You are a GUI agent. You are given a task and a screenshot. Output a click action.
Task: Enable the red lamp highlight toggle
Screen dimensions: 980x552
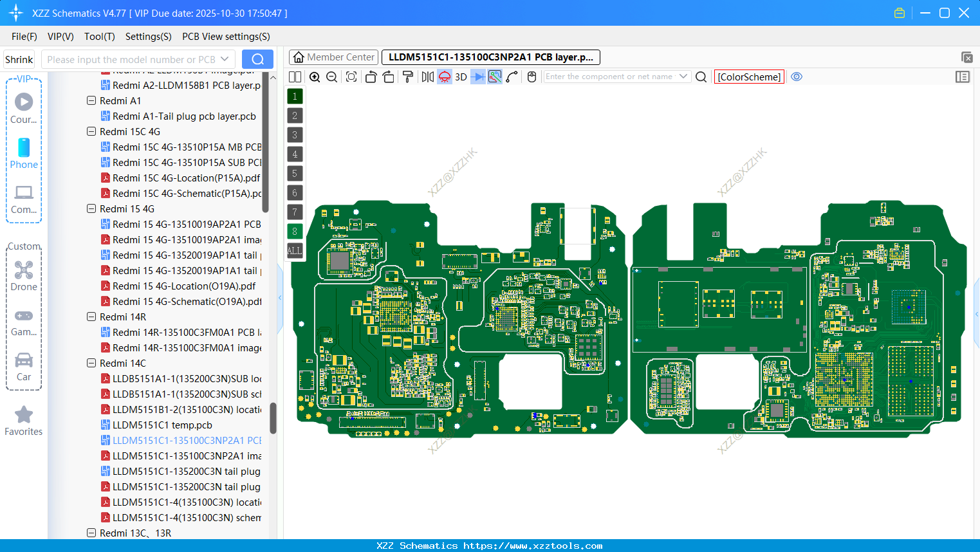point(444,77)
